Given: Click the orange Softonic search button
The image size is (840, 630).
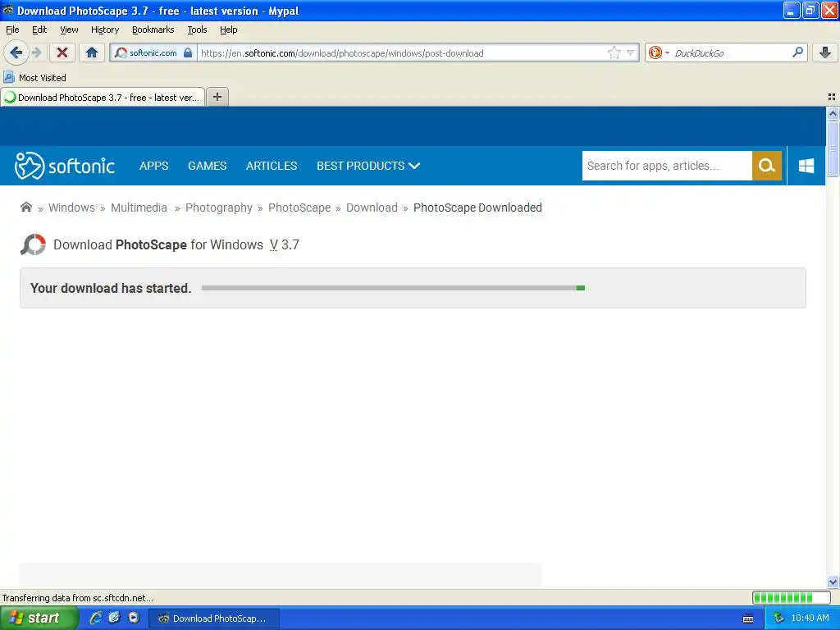Looking at the screenshot, I should click(x=767, y=166).
